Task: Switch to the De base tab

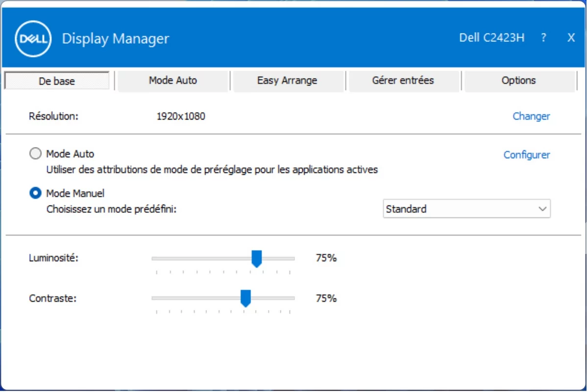Action: coord(57,81)
